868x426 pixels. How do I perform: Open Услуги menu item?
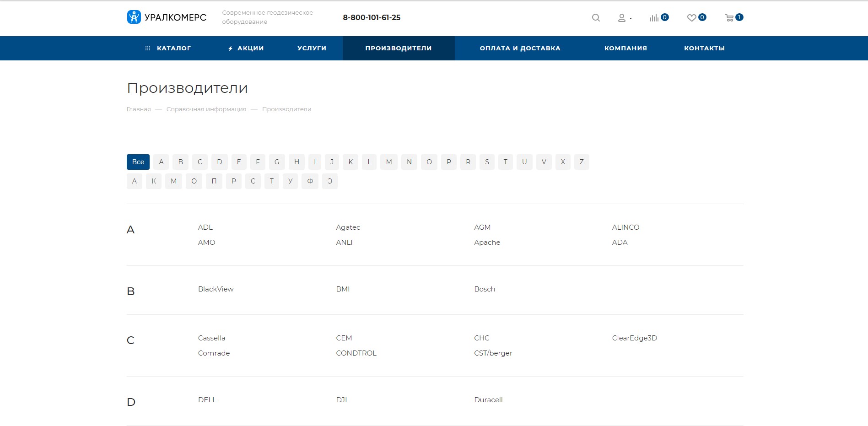click(x=312, y=48)
